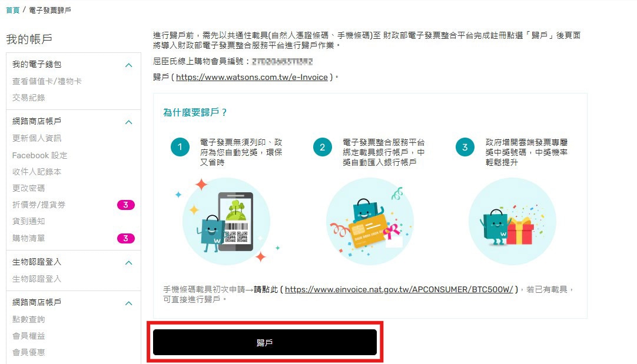Click the pink badge beside 購物清單
This screenshot has height=364, width=637.
coord(125,238)
